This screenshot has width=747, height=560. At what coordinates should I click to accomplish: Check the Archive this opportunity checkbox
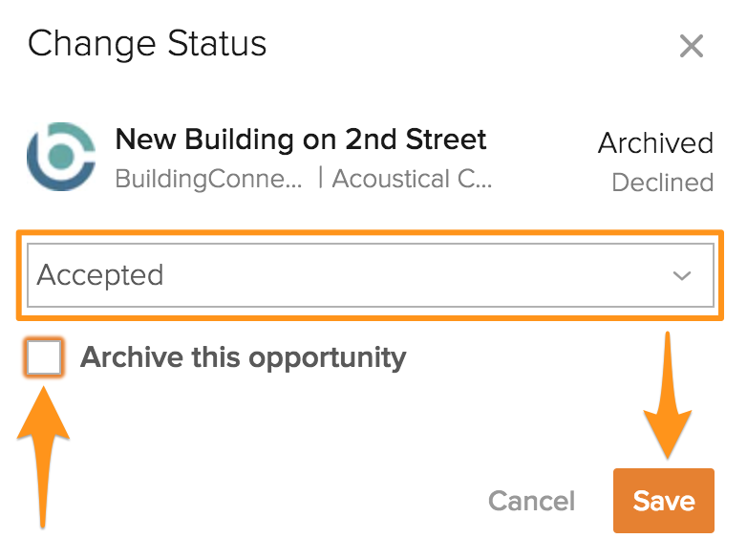click(44, 357)
